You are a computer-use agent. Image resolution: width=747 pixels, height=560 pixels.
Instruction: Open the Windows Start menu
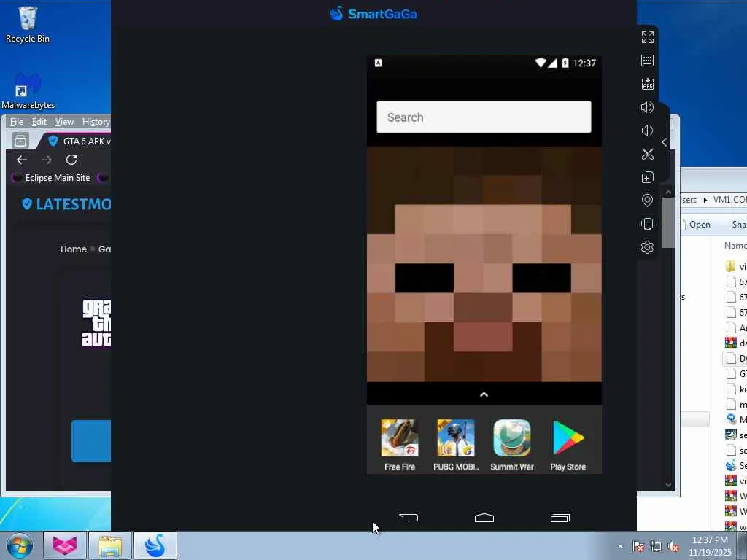coord(20,545)
